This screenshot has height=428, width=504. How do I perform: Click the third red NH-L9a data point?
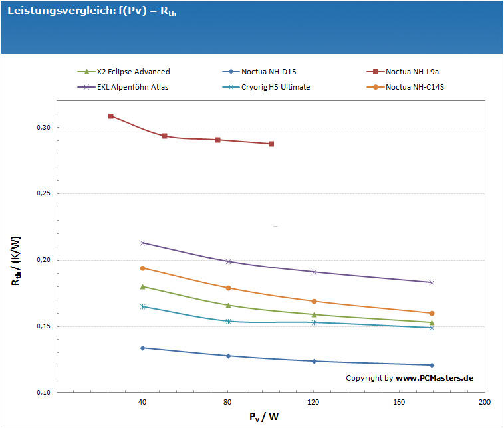pos(218,140)
